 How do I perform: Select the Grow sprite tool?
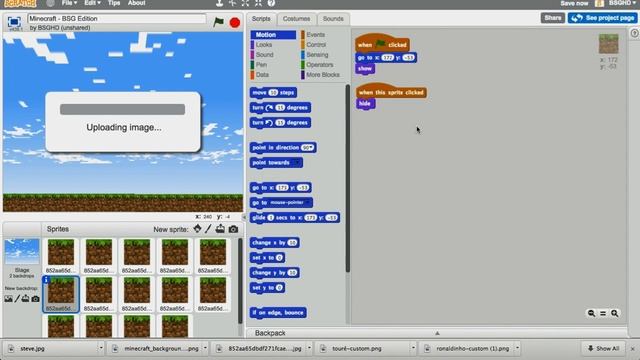245,3
